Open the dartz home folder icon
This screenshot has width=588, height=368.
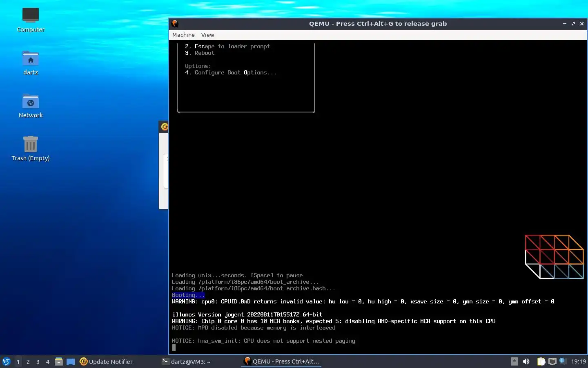point(31,63)
